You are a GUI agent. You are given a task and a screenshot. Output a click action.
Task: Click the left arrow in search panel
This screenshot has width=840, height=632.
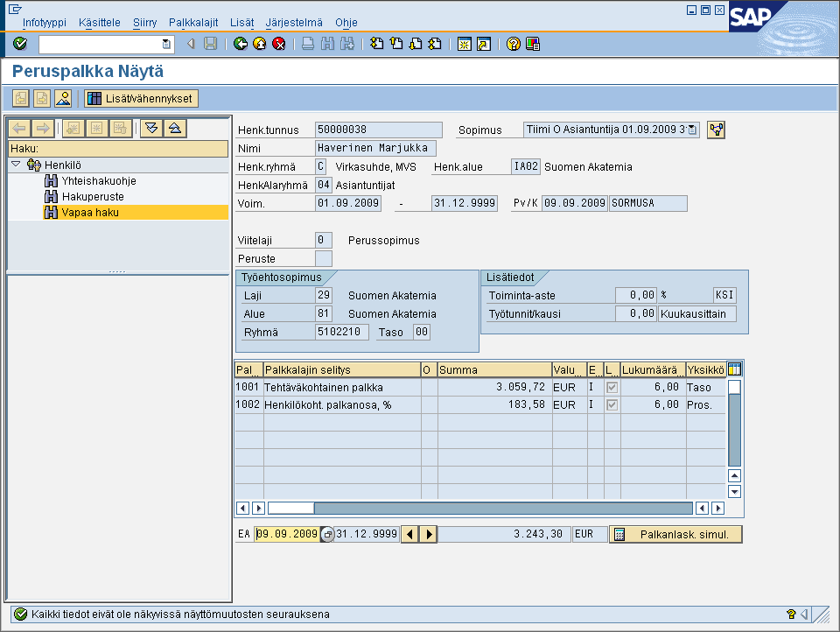20,128
